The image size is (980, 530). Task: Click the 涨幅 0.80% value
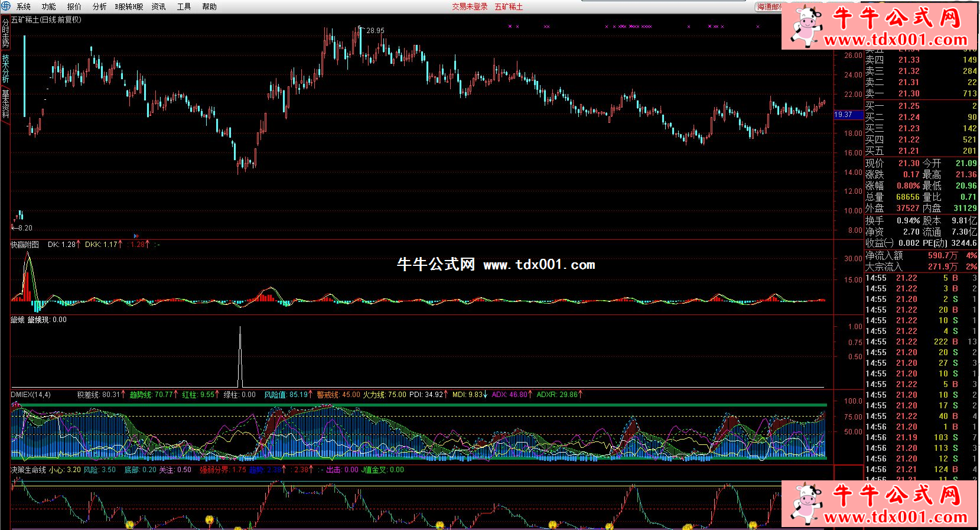(908, 186)
